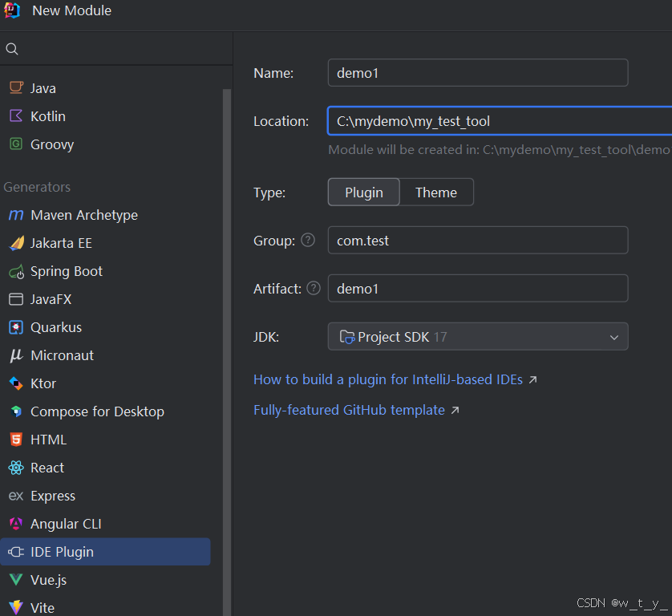Click the search magnifier icon

(12, 49)
